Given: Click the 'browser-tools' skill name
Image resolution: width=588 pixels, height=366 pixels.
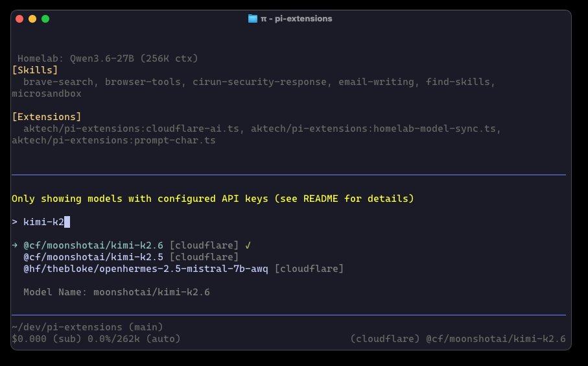Looking at the screenshot, I should [143, 82].
